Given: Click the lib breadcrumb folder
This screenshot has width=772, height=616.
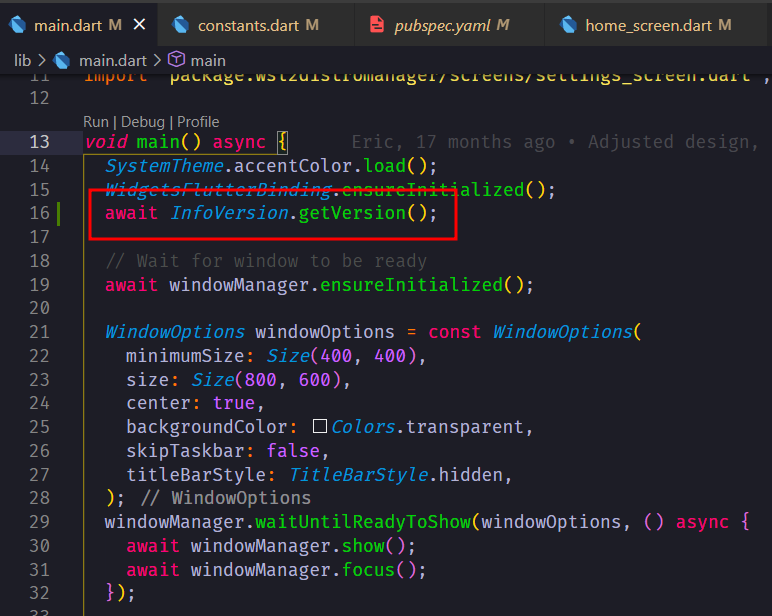Looking at the screenshot, I should tap(22, 61).
